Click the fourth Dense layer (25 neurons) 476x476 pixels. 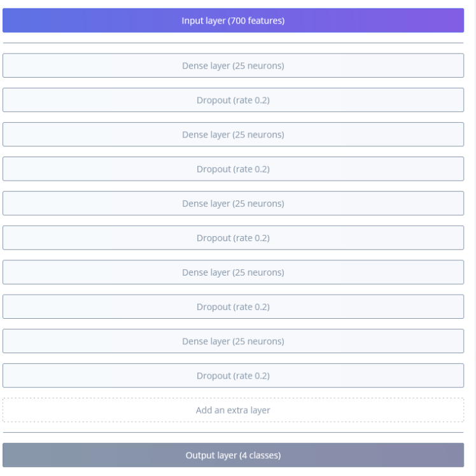click(233, 272)
